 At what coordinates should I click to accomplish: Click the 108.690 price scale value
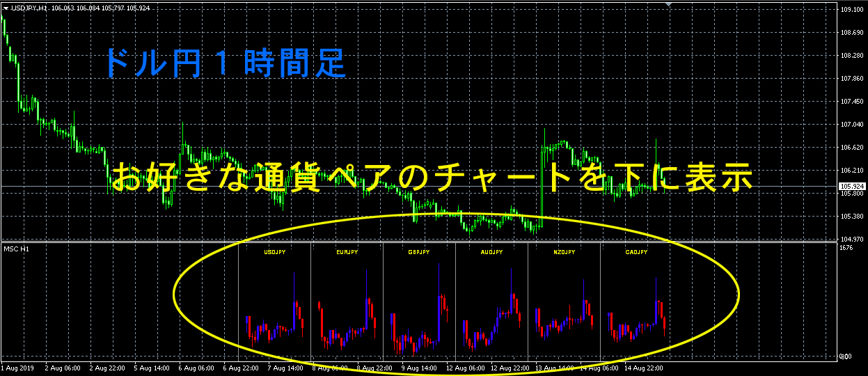[852, 33]
